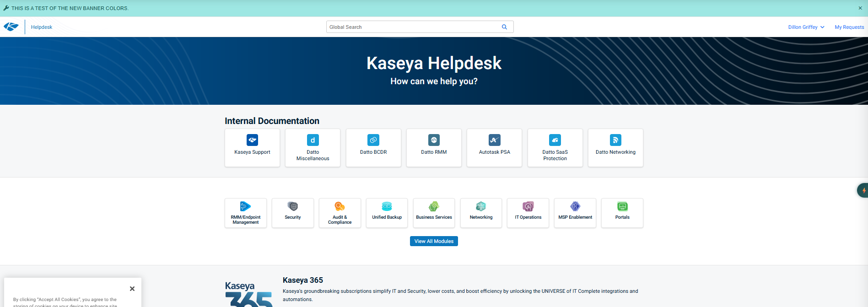Image resolution: width=868 pixels, height=307 pixels.
Task: Click the Kaseya logo in the header
Action: click(11, 27)
